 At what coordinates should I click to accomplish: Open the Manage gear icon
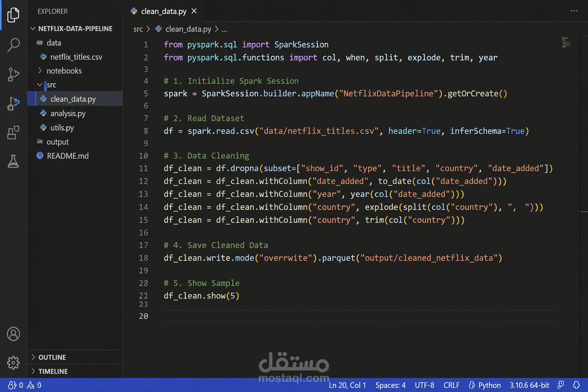(x=13, y=363)
